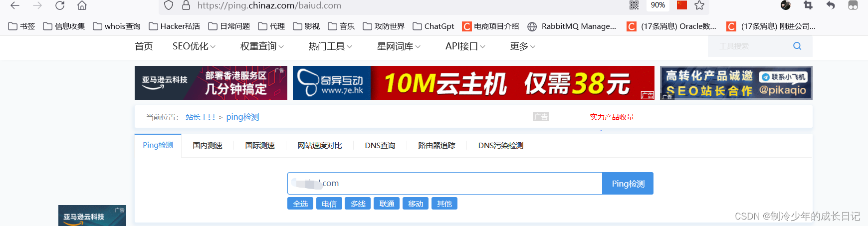The height and width of the screenshot is (226, 868).
Task: Open the browser home page icon
Action: 82,5
